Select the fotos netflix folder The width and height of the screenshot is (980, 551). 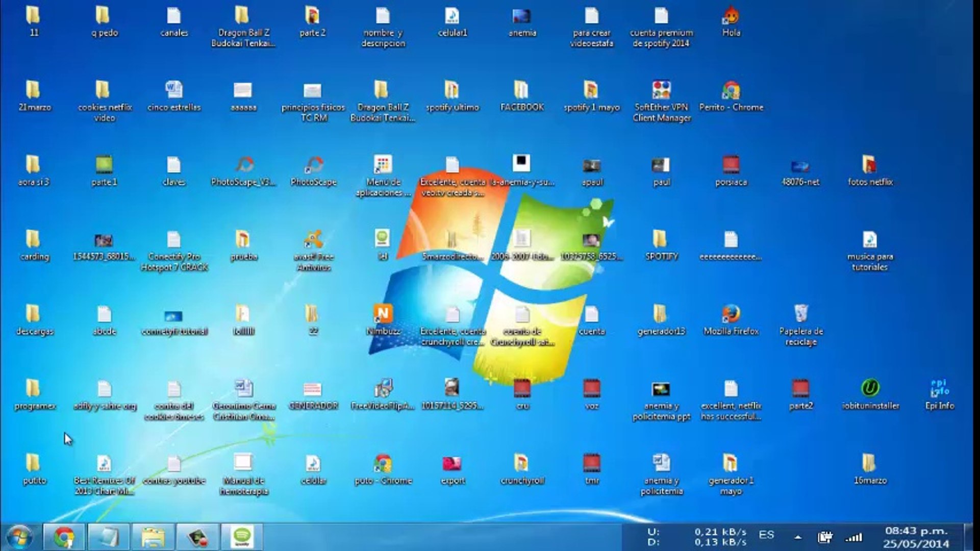870,171
